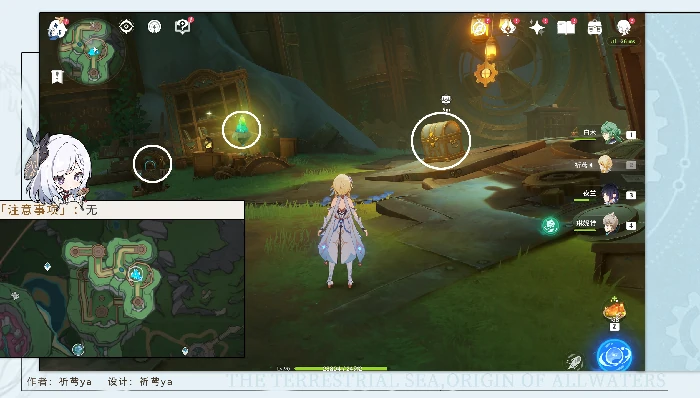Viewport: 700px width, 398px height.
Task: Expand the circular minimap
Action: (x=92, y=52)
